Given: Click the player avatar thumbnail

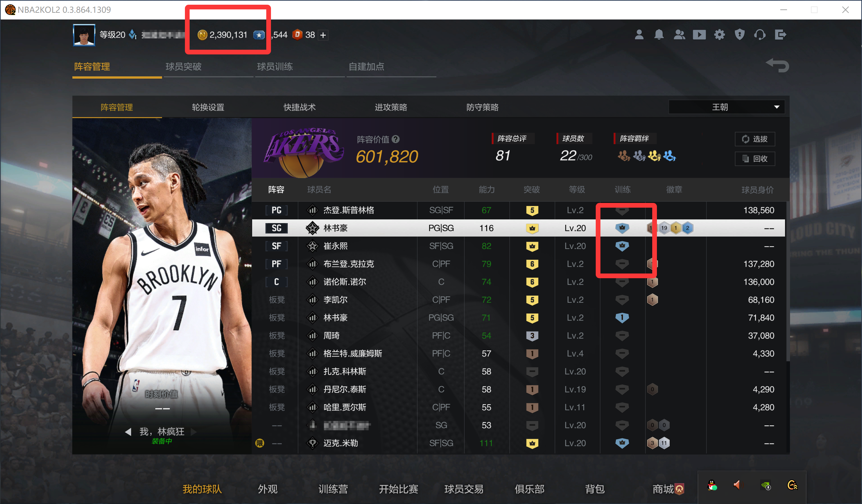Looking at the screenshot, I should pyautogui.click(x=84, y=35).
